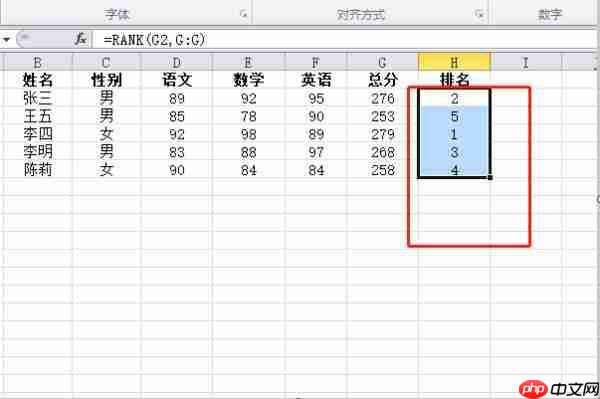Image resolution: width=600 pixels, height=399 pixels.
Task: Click 李明's 语文 score 83
Action: (x=176, y=152)
